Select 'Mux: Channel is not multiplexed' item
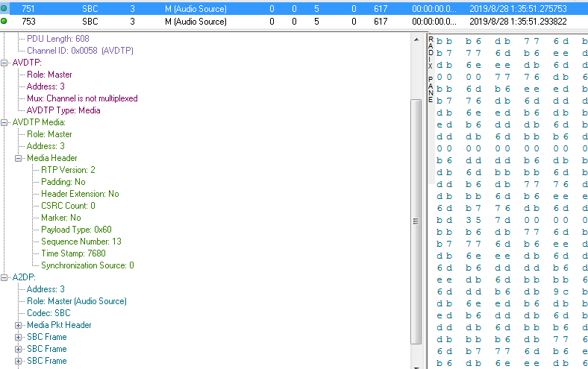588x369 pixels. (82, 98)
